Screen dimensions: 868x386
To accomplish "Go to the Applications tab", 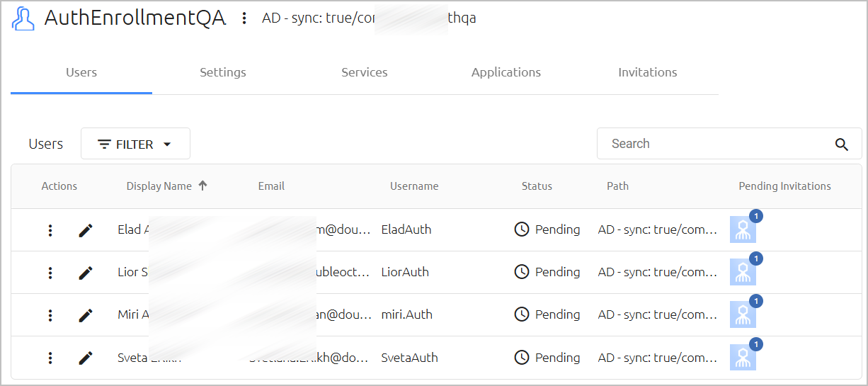I will (x=506, y=72).
